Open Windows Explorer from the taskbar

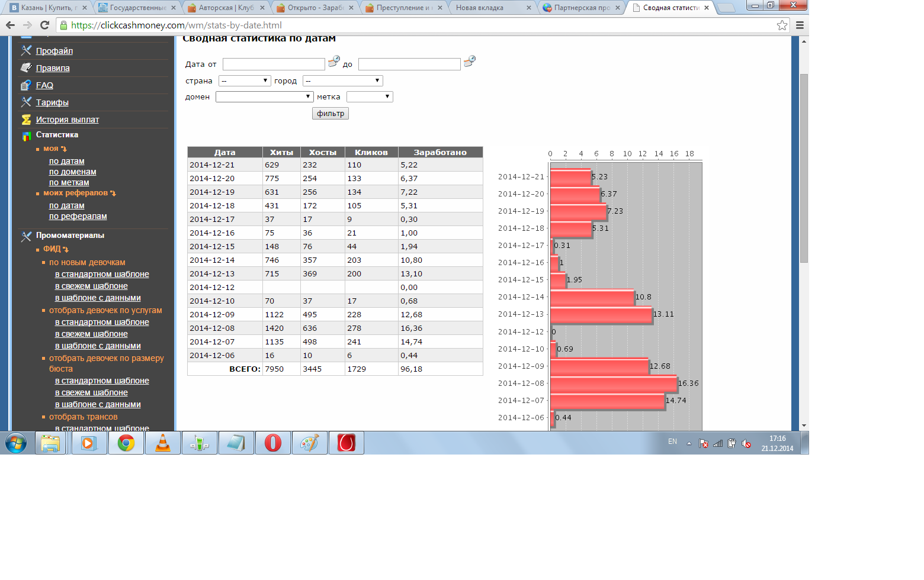coord(50,443)
